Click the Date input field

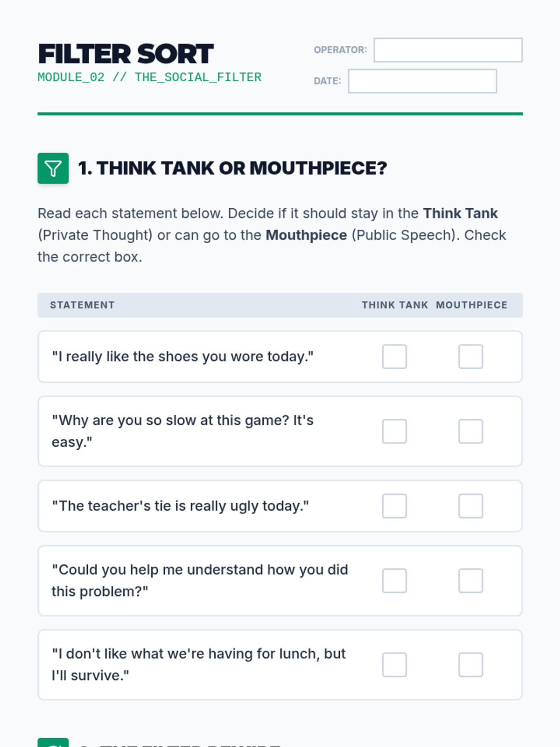click(422, 81)
